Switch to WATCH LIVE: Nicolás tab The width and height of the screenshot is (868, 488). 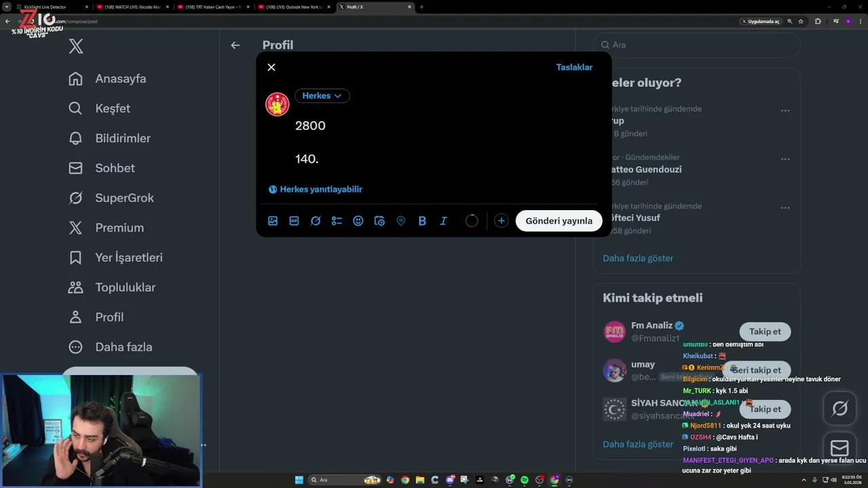pyautogui.click(x=134, y=7)
